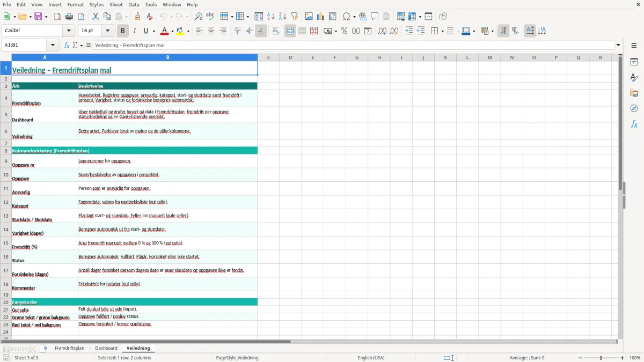Open the Format menu
The image size is (644, 362).
point(76,4)
